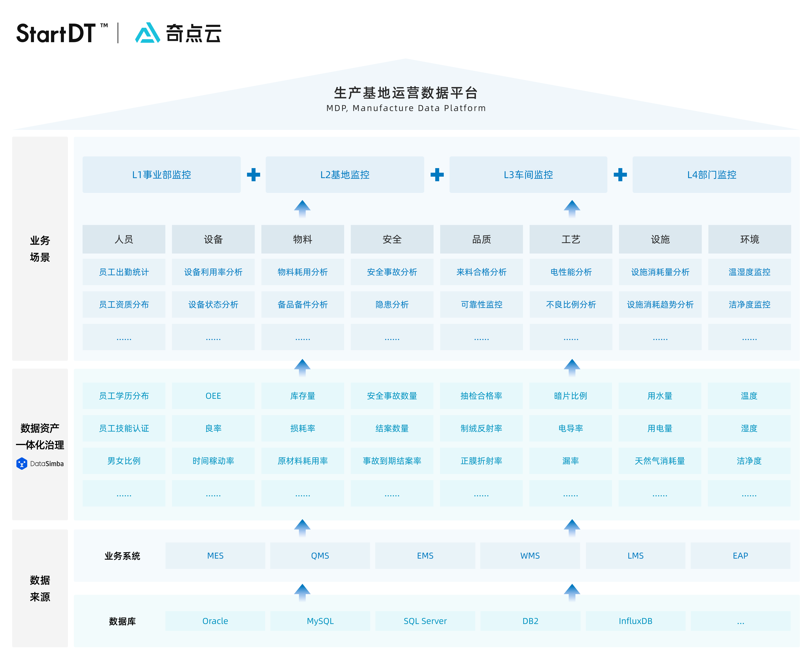Select the L1事业部监控 box
The width and height of the screenshot is (812, 657).
[162, 175]
